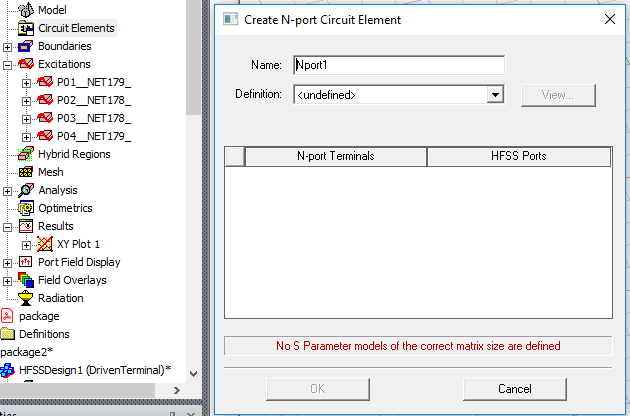Click the Hybrid Regions icon

pos(27,154)
